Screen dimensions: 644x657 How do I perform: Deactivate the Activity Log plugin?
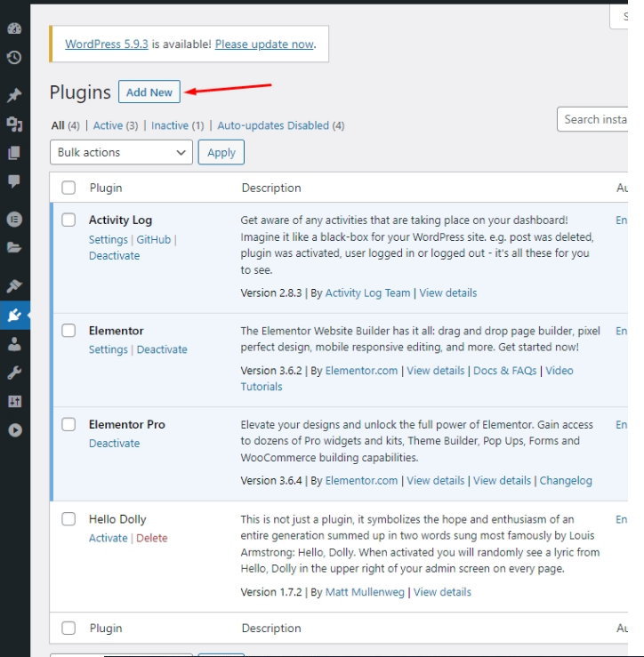114,255
